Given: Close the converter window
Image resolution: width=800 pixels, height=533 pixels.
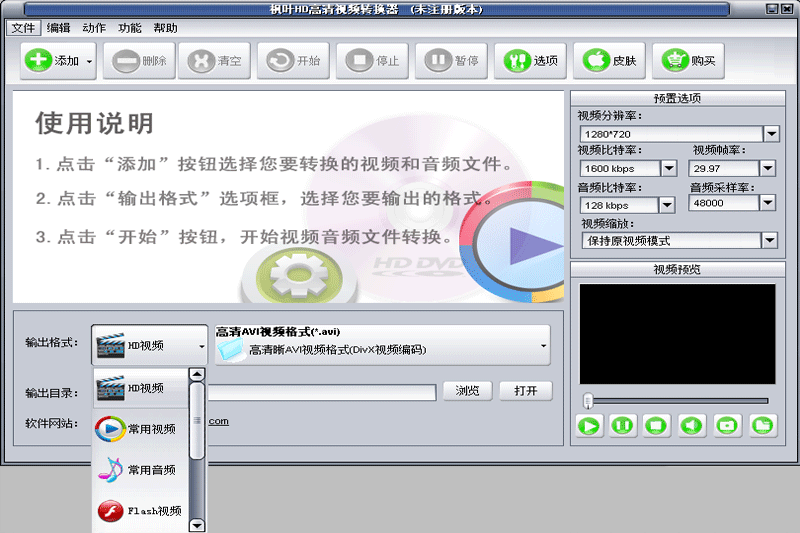Looking at the screenshot, I should pyautogui.click(x=787, y=9).
